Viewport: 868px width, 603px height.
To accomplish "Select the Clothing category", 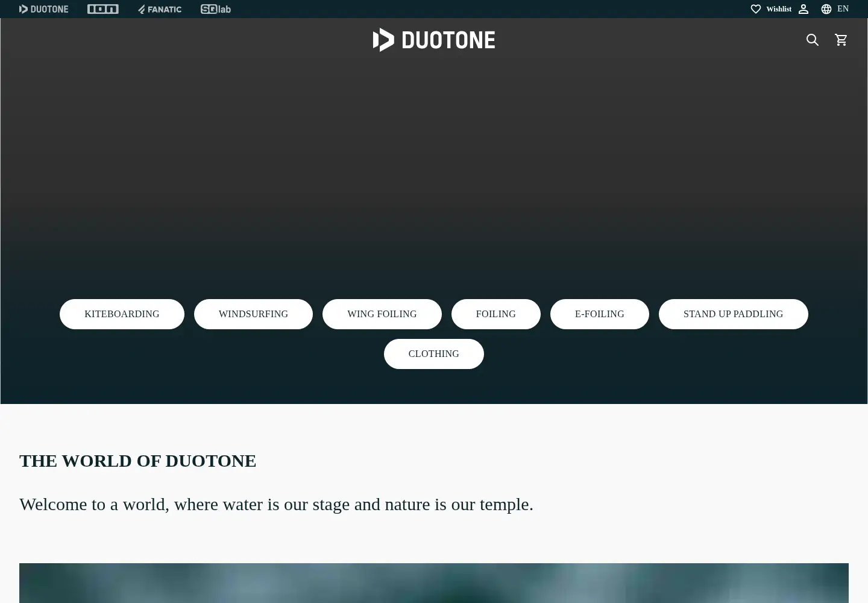I will tap(434, 354).
